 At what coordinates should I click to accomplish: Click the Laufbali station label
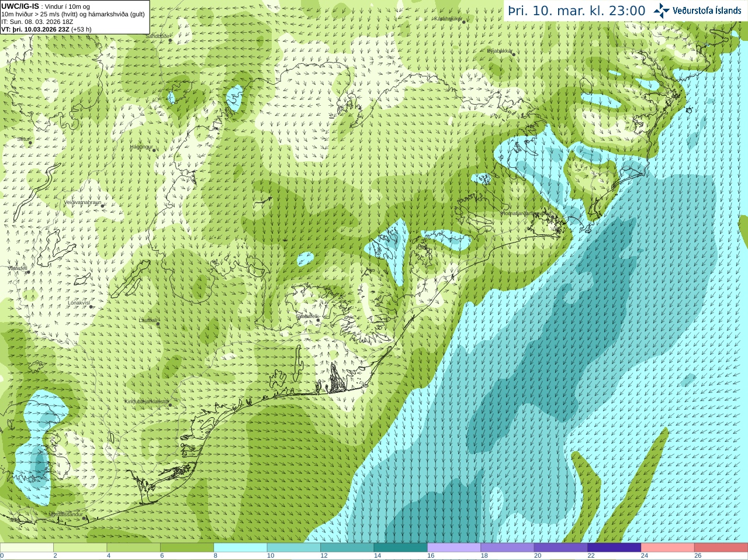pos(147,320)
